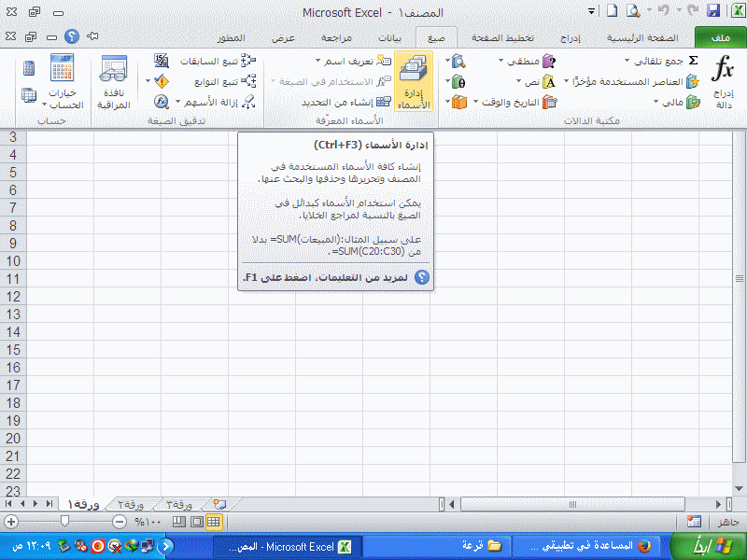Go to first sheet with navigation arrow
Viewport: 747px width, 560px height.
pyautogui.click(x=8, y=504)
